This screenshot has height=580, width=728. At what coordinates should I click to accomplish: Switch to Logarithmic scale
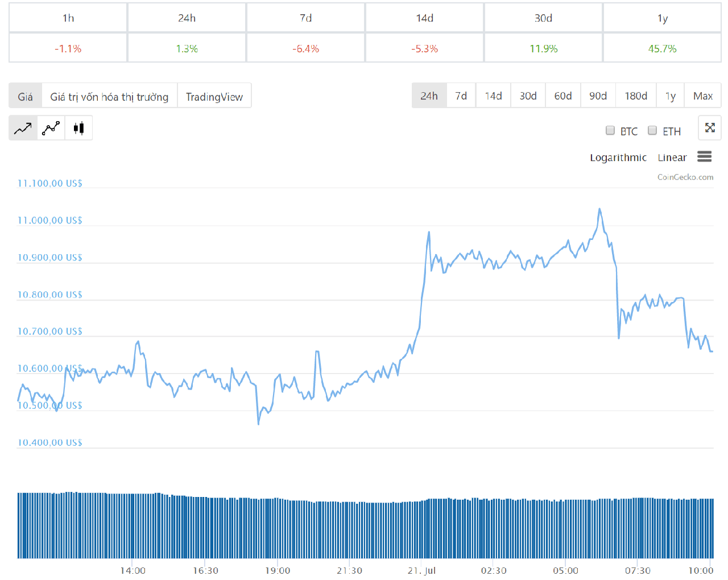coord(618,158)
